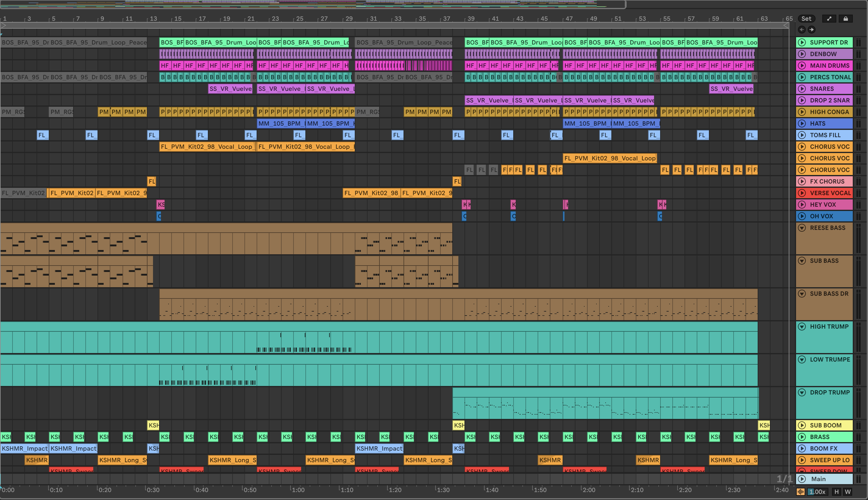Fold the DROP TRUMP track

(802, 392)
